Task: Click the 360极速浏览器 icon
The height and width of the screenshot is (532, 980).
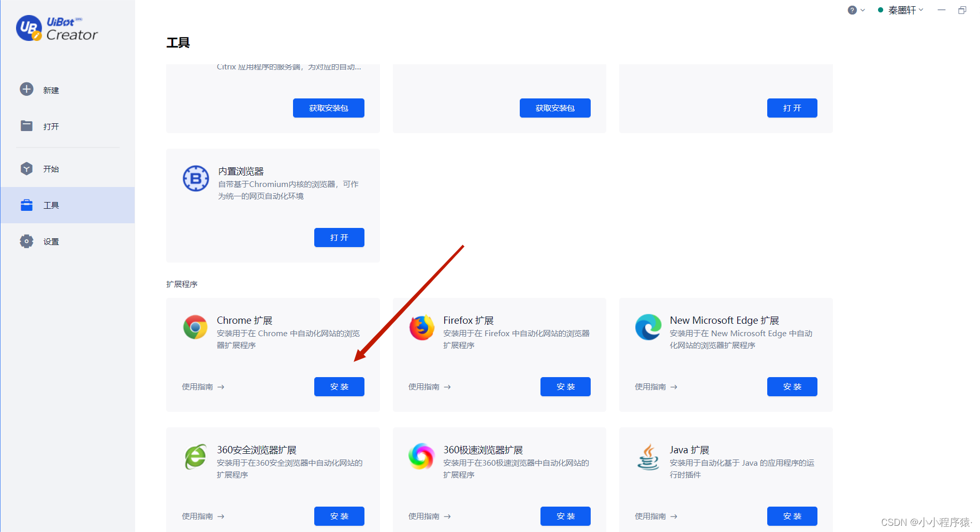Action: (x=421, y=456)
